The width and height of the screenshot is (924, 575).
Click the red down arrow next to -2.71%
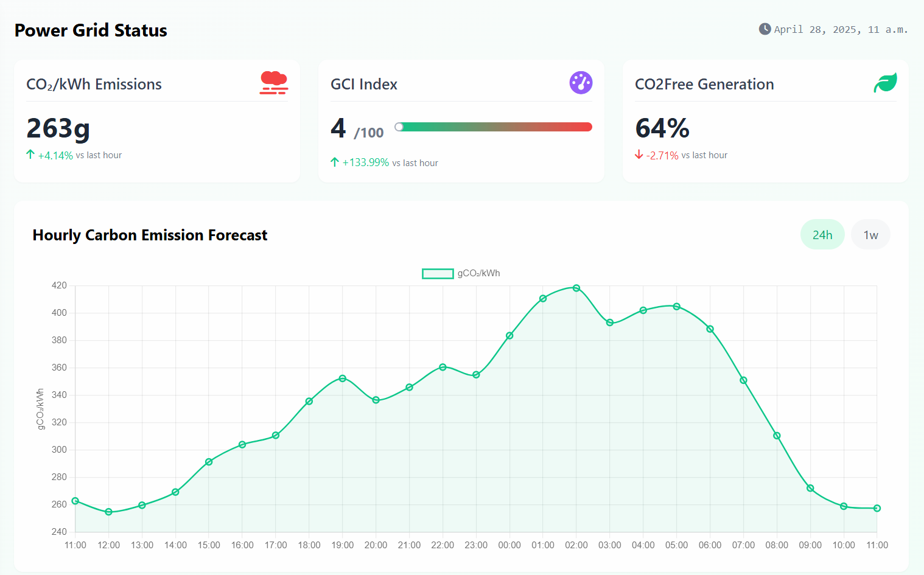tap(639, 155)
